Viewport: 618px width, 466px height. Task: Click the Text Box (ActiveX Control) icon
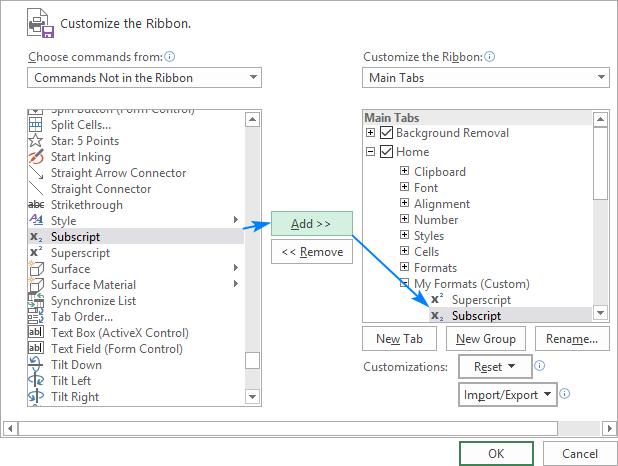pyautogui.click(x=36, y=333)
